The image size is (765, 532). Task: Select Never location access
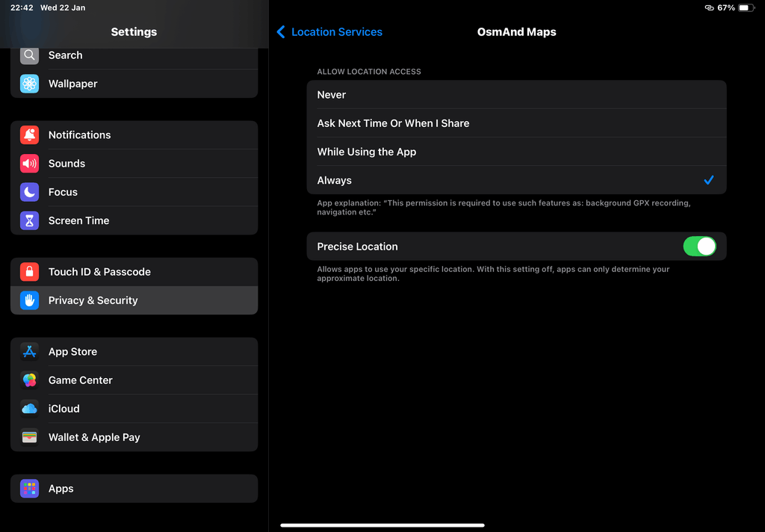tap(516, 95)
